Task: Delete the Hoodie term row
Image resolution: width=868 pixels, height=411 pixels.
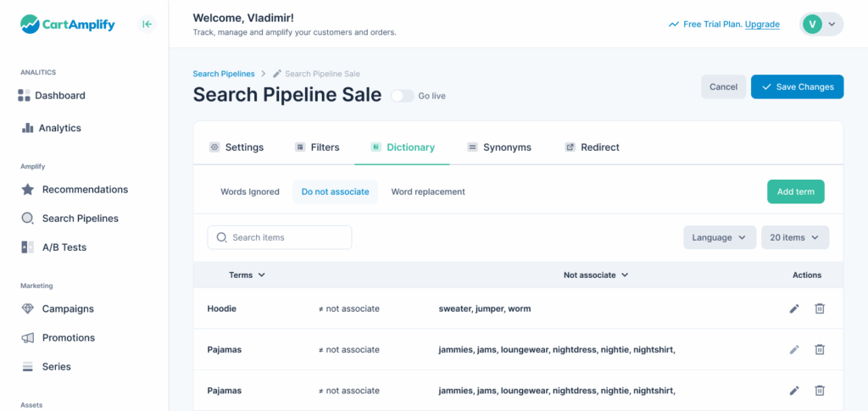Action: (x=820, y=308)
